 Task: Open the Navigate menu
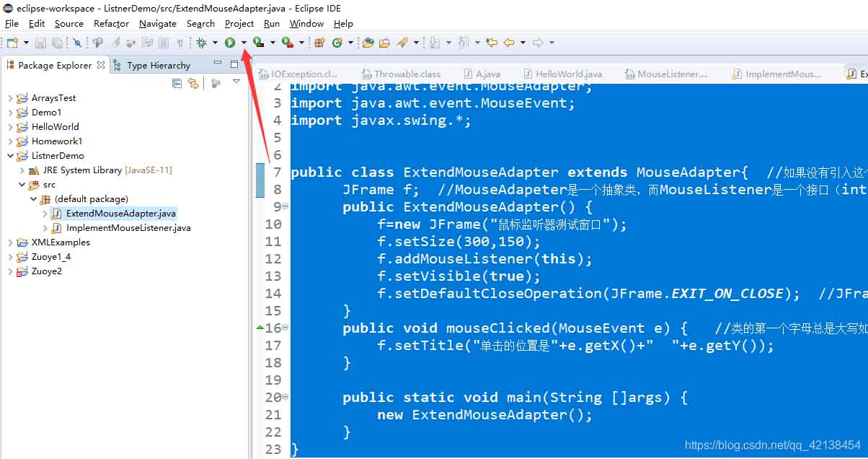(158, 23)
